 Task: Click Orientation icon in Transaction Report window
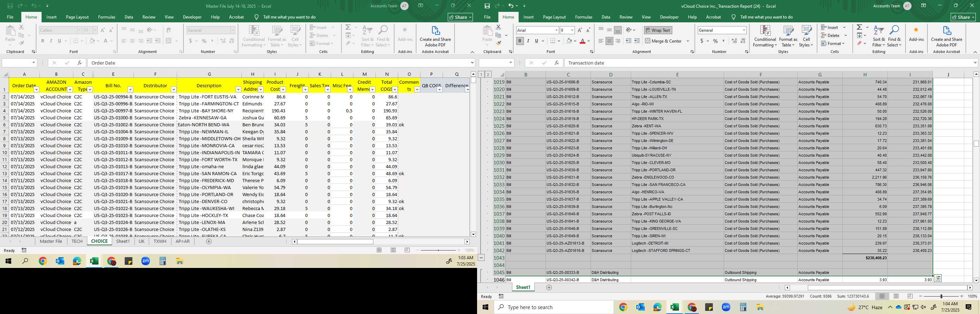[x=629, y=30]
